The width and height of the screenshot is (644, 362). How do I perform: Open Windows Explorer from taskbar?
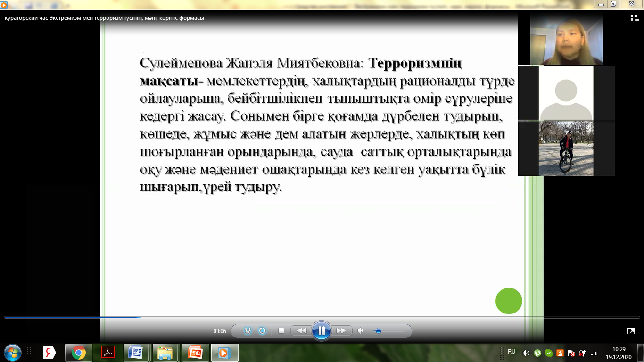165,353
